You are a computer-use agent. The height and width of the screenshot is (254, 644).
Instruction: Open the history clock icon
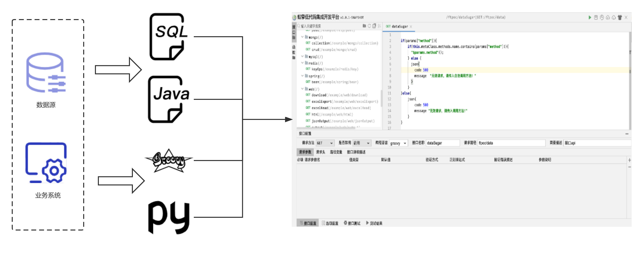602,17
